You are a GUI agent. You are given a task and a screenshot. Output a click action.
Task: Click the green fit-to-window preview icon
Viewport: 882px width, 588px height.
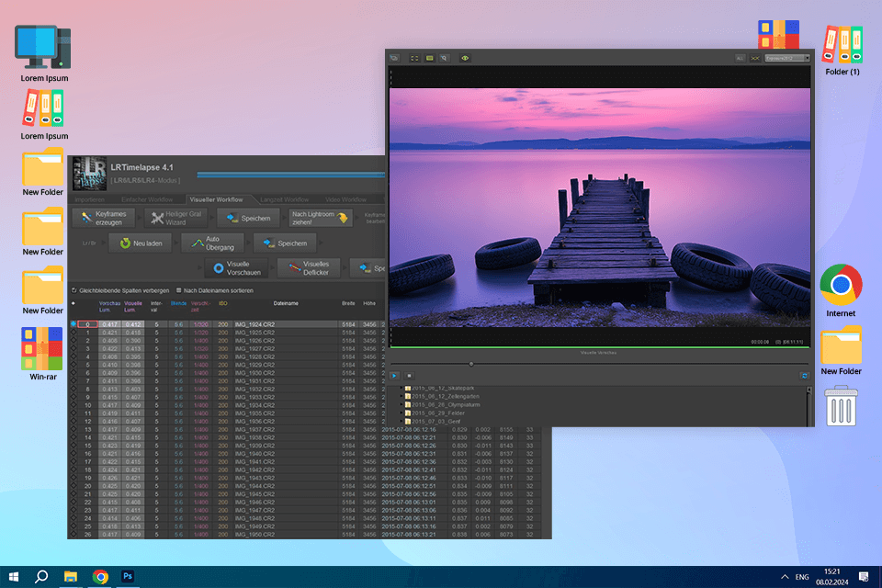click(430, 58)
